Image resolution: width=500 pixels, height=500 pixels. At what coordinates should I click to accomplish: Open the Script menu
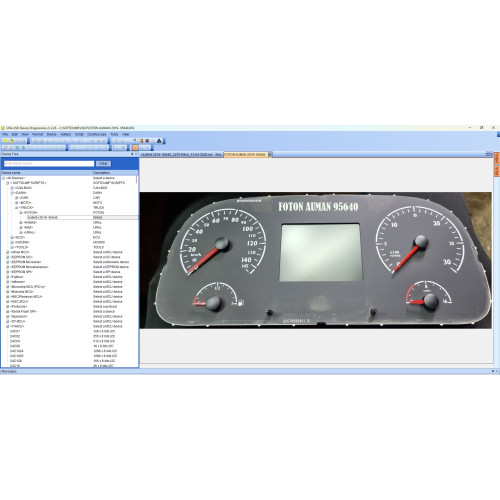pyautogui.click(x=79, y=134)
